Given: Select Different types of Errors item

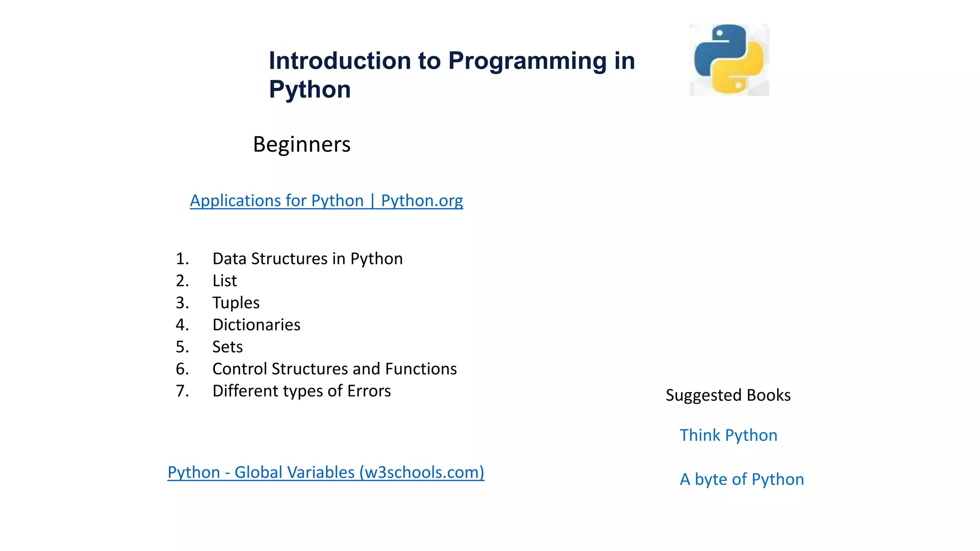Looking at the screenshot, I should tap(301, 391).
